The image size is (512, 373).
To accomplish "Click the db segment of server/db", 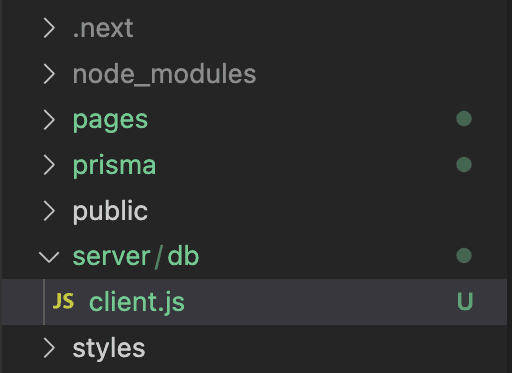I will 183,256.
